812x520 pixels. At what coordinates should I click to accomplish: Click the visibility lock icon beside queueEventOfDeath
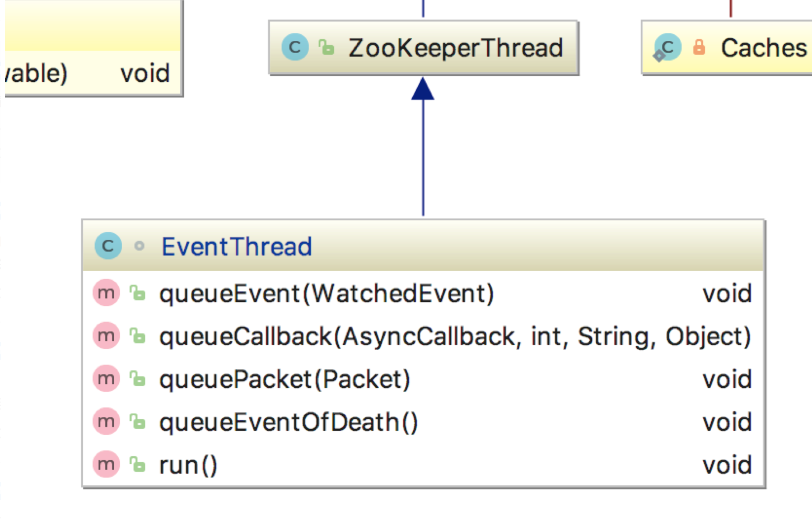(138, 421)
